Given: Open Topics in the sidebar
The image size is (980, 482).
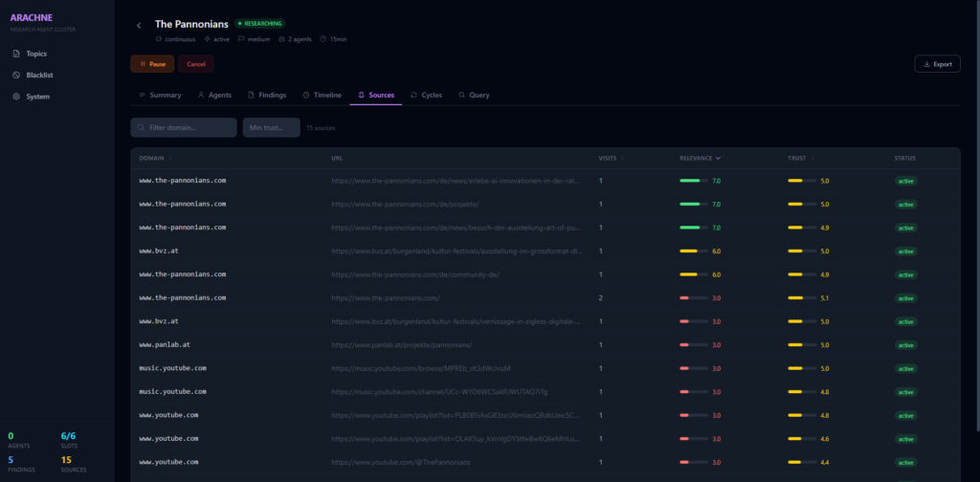Looking at the screenshot, I should click(35, 54).
